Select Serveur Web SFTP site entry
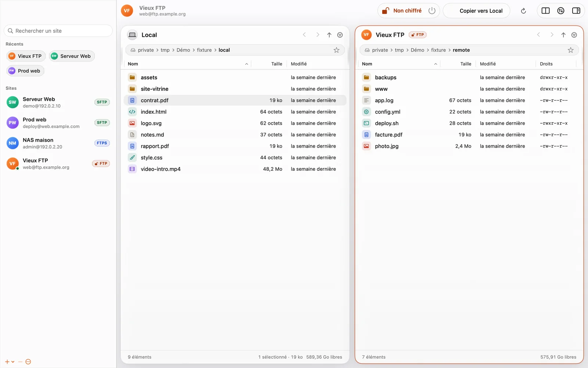The image size is (588, 368). pyautogui.click(x=58, y=102)
